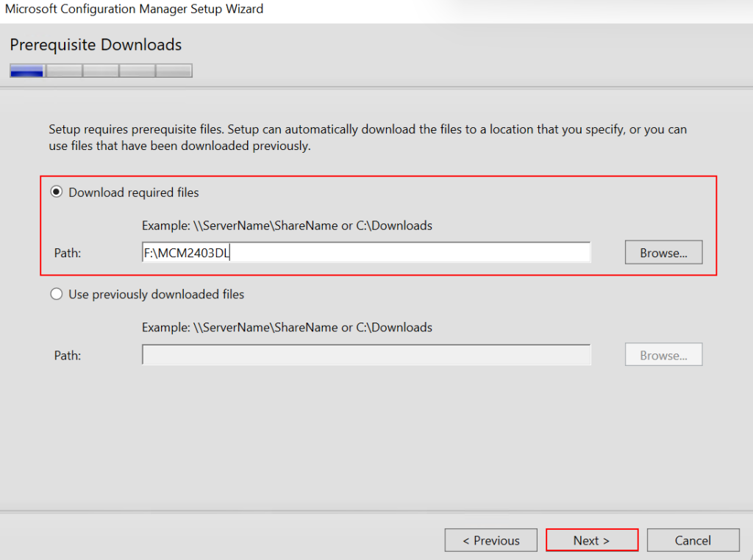This screenshot has width=753, height=560.
Task: Click the empty disabled path field
Action: click(x=365, y=355)
